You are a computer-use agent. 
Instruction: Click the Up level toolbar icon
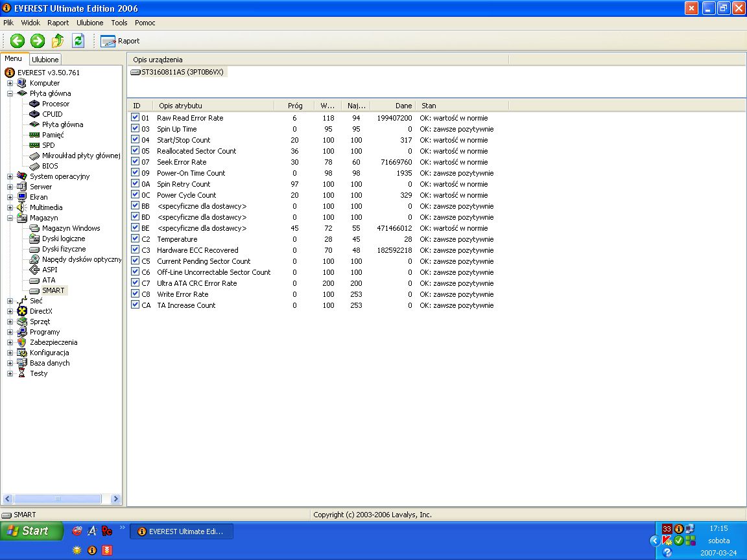point(58,41)
